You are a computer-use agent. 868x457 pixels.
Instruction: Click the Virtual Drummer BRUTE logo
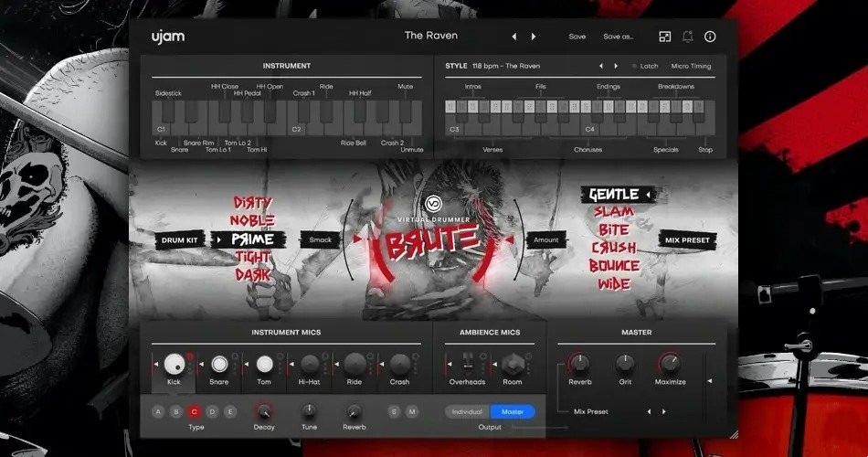pos(433,231)
